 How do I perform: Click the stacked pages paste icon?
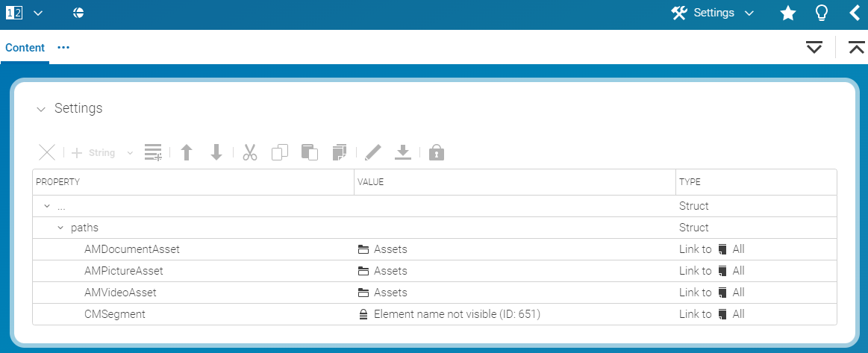(340, 153)
